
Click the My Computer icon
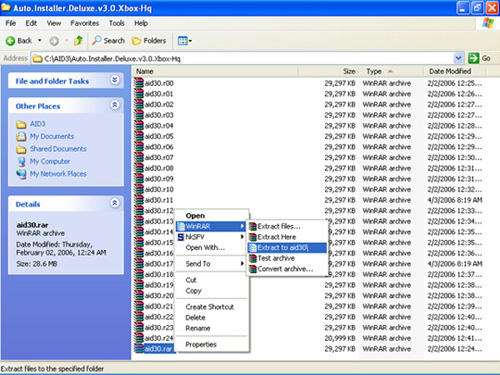pos(21,162)
